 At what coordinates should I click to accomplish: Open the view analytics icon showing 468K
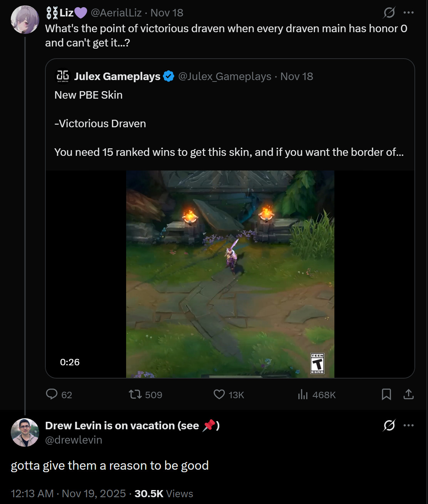(x=303, y=394)
